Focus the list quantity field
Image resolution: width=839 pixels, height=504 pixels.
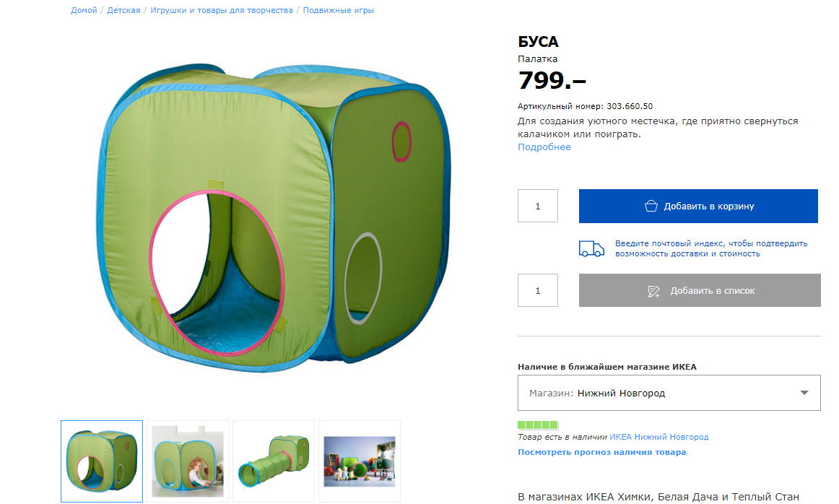point(538,290)
